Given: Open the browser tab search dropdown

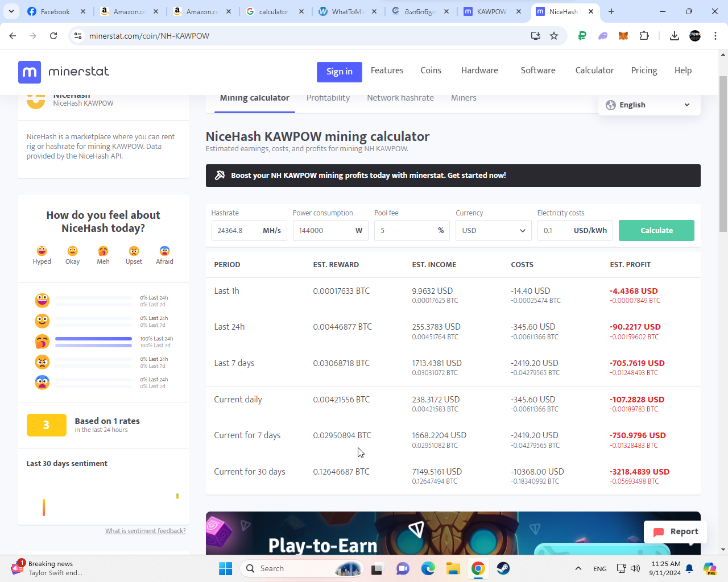Looking at the screenshot, I should click(11, 11).
